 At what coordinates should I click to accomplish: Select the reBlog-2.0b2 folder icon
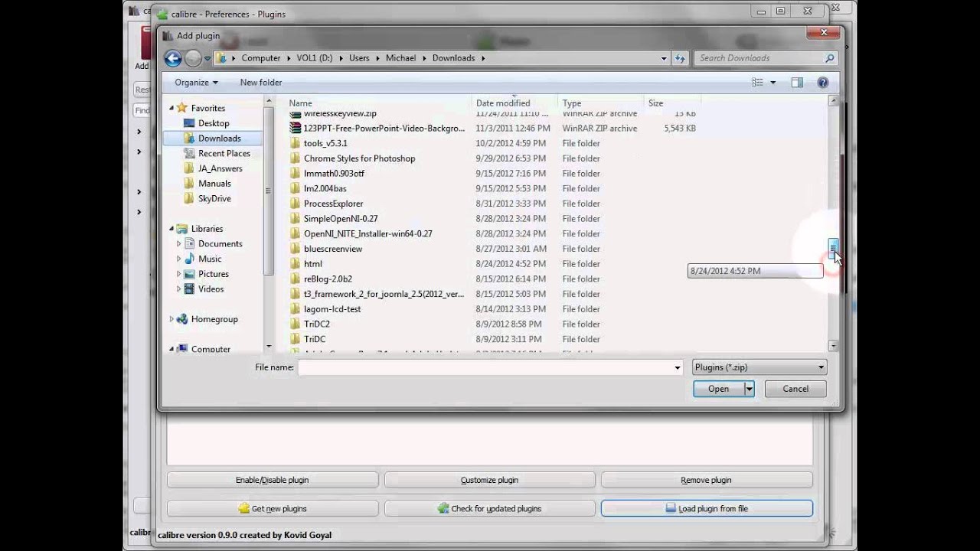click(x=296, y=279)
